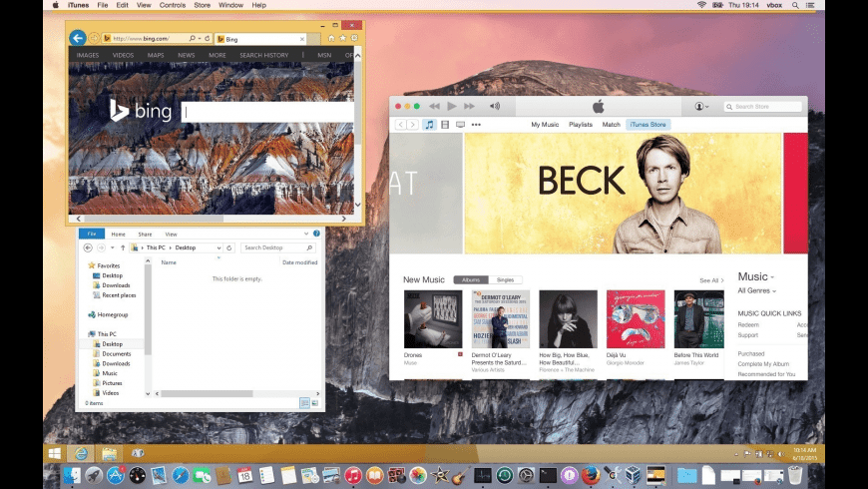Click the IE vertical scroll down arrow
The image size is (868, 489).
357,205
